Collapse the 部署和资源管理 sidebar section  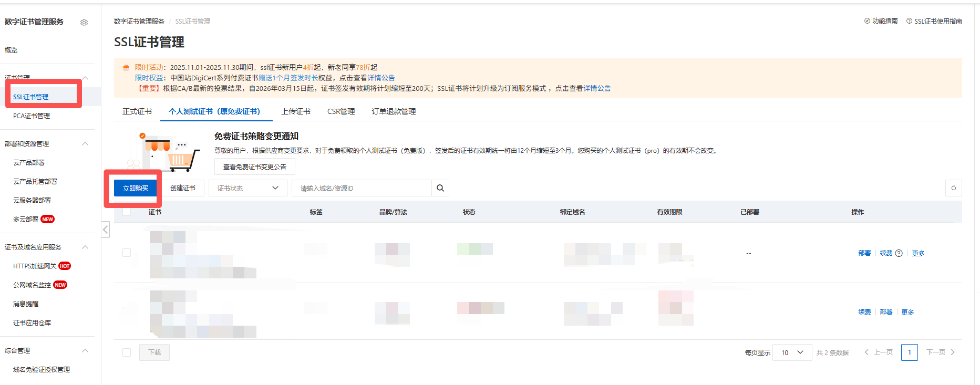coord(85,144)
